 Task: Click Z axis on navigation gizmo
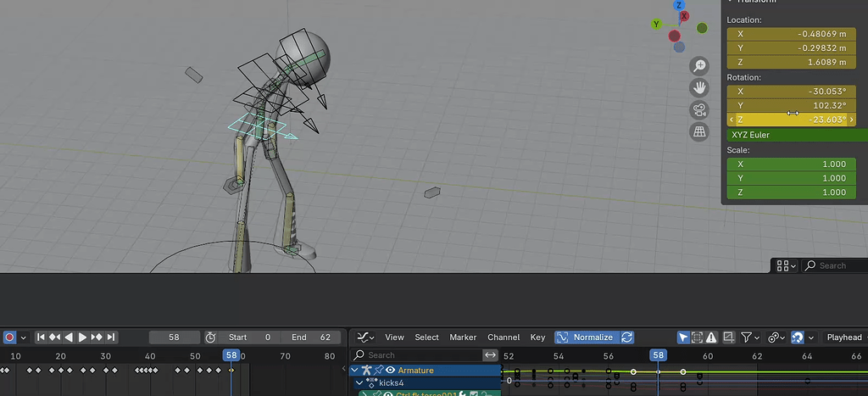[680, 6]
